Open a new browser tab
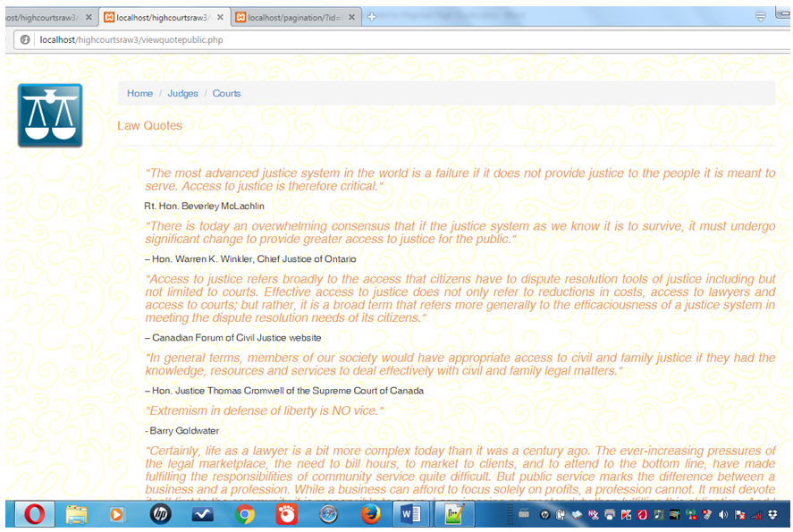This screenshot has width=793, height=532. 372,17
